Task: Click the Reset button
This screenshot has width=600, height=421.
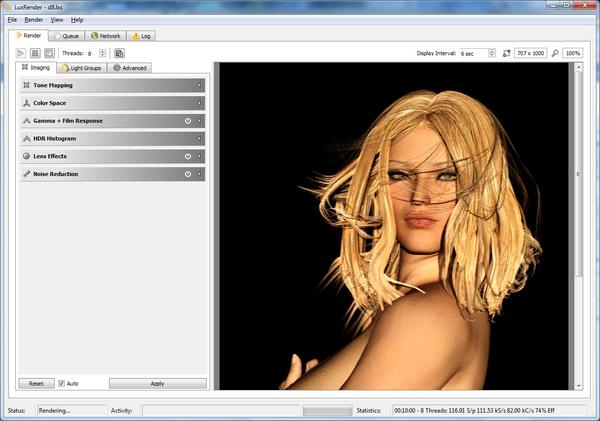Action: (x=36, y=383)
